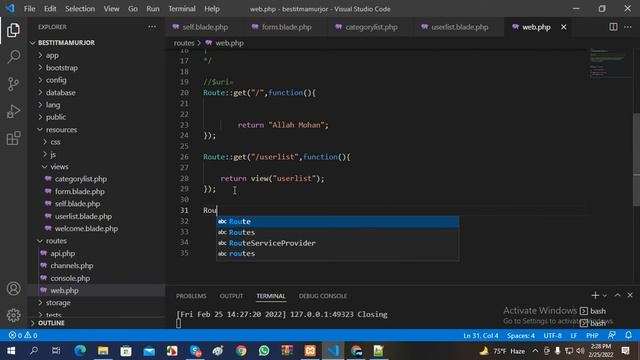Maximize the terminal panel size
Screen dimensions: 640x360
coord(617,295)
